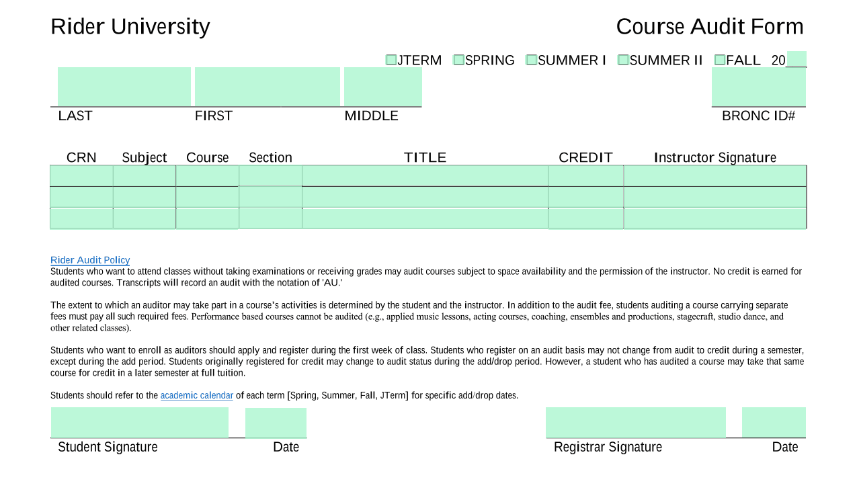The image size is (857, 504).
Task: Click the second row CREDIT field
Action: coord(586,197)
